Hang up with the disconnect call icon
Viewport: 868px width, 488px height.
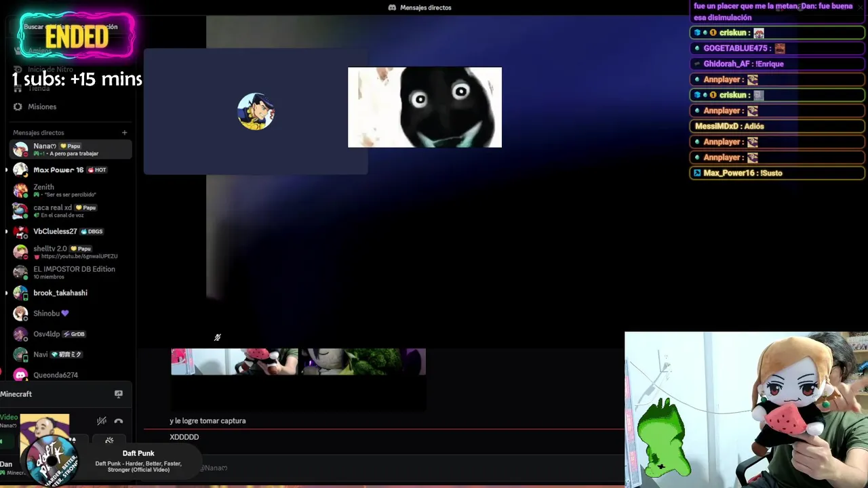coord(119,421)
